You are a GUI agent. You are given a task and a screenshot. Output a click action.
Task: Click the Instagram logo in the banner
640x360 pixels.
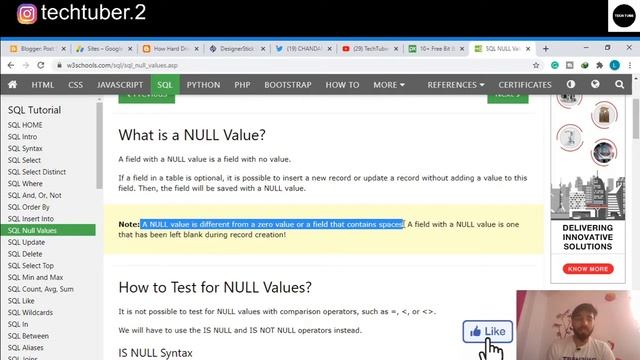coord(27,13)
